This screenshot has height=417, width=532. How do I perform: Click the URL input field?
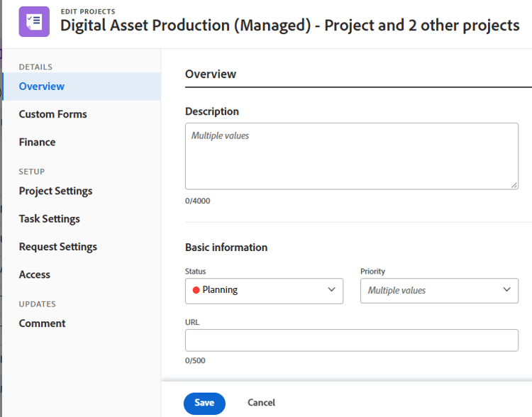click(352, 340)
